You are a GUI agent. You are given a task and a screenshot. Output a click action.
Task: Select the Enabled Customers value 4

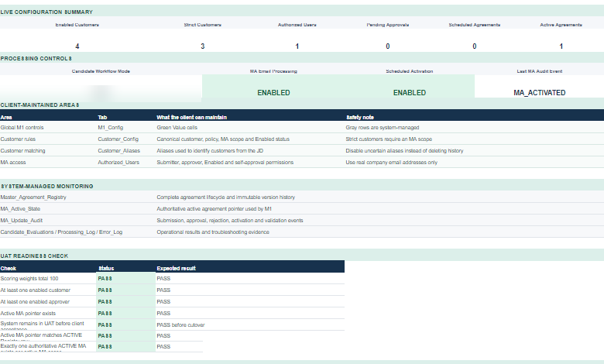[x=77, y=46]
